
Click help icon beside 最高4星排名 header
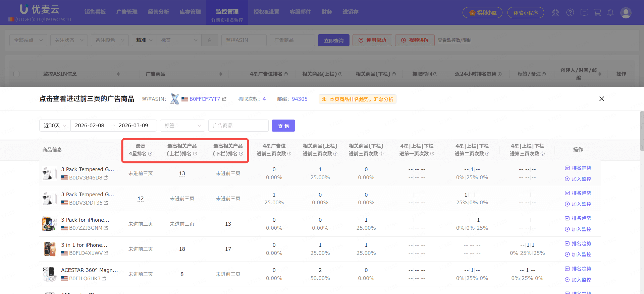(150, 154)
